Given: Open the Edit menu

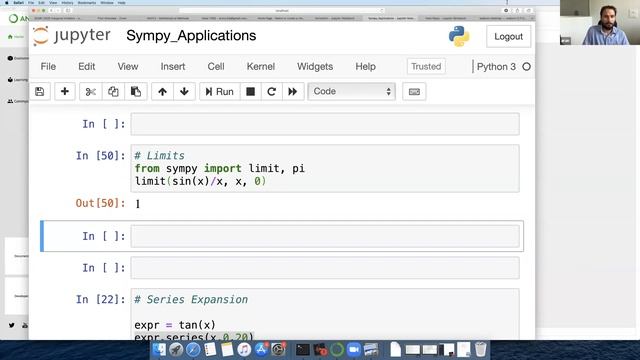Looking at the screenshot, I should [x=87, y=67].
